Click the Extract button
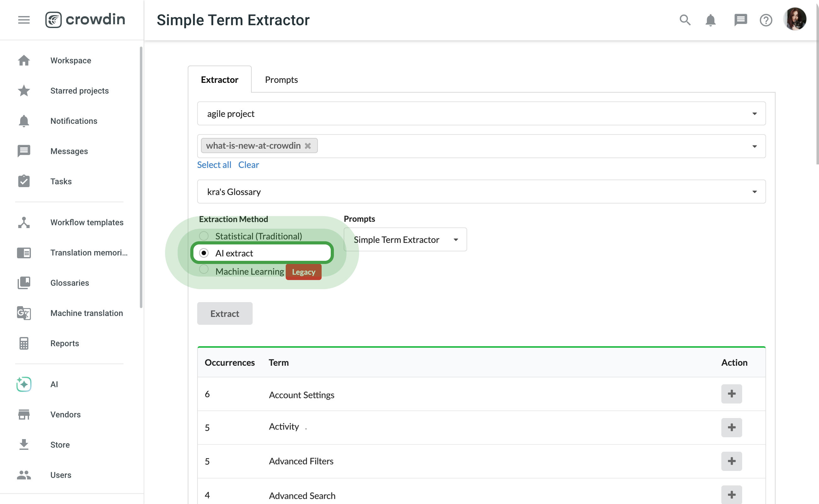Viewport: 819px width, 504px height. tap(225, 313)
